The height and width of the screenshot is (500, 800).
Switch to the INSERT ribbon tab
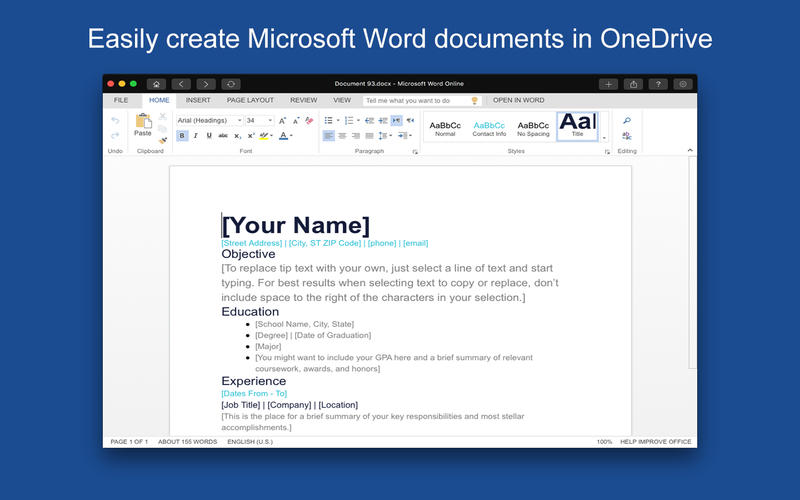coord(198,100)
